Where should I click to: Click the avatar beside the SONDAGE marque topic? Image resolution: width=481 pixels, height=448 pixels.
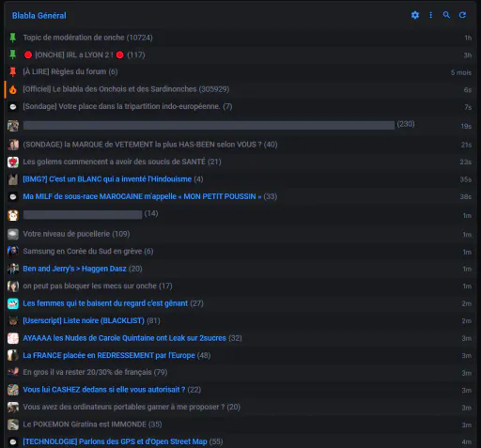click(13, 145)
